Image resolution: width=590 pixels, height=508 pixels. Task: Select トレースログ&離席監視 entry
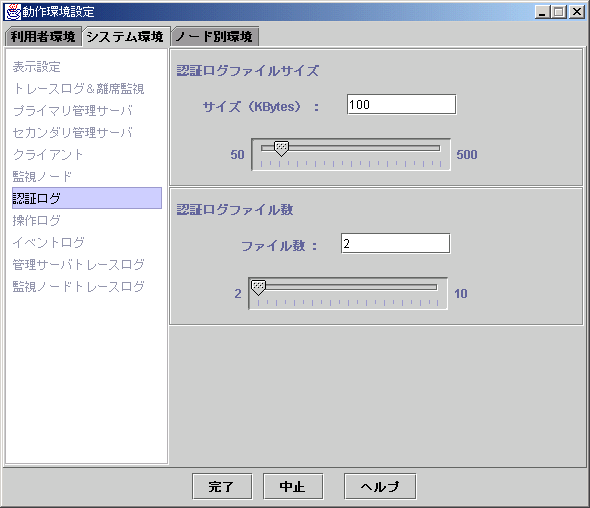click(x=78, y=89)
